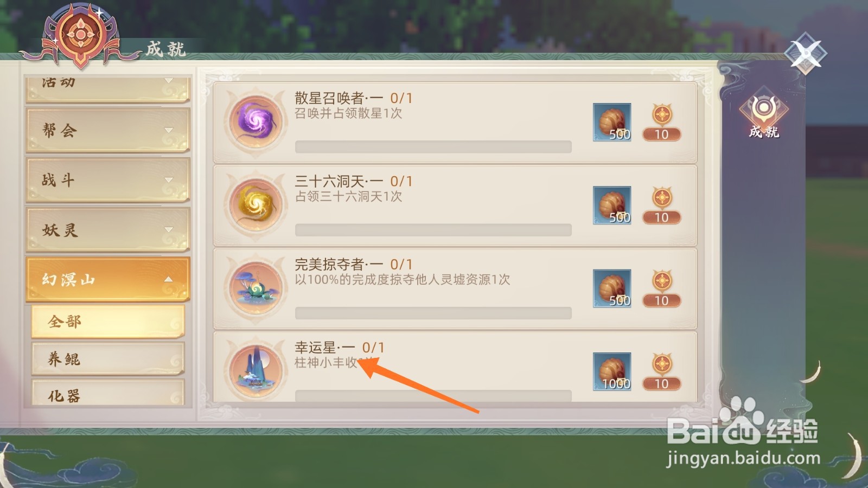Tap the 10 point badge for 完美掠夺者
Viewport: 868px width, 488px height.
click(662, 288)
